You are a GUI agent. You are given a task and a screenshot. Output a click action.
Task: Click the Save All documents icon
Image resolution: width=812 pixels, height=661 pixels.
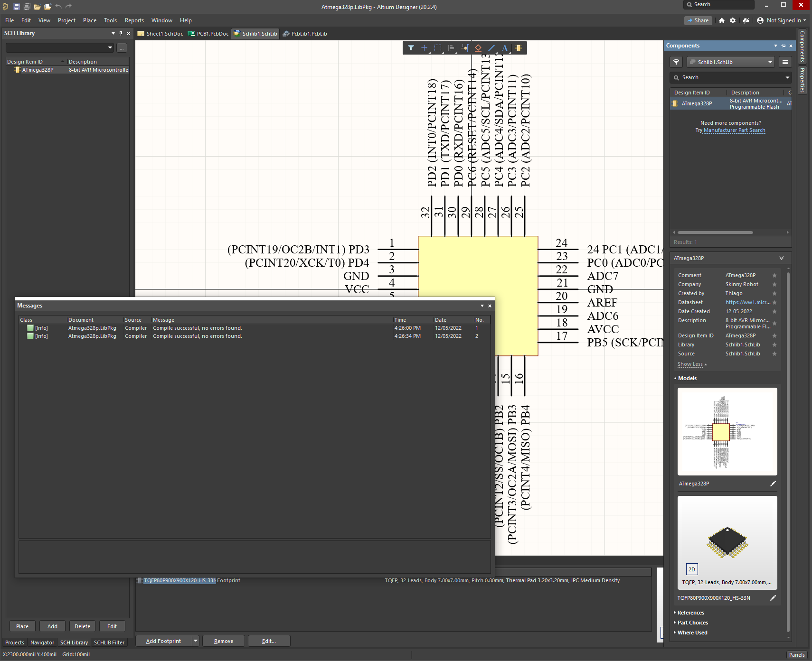point(27,7)
